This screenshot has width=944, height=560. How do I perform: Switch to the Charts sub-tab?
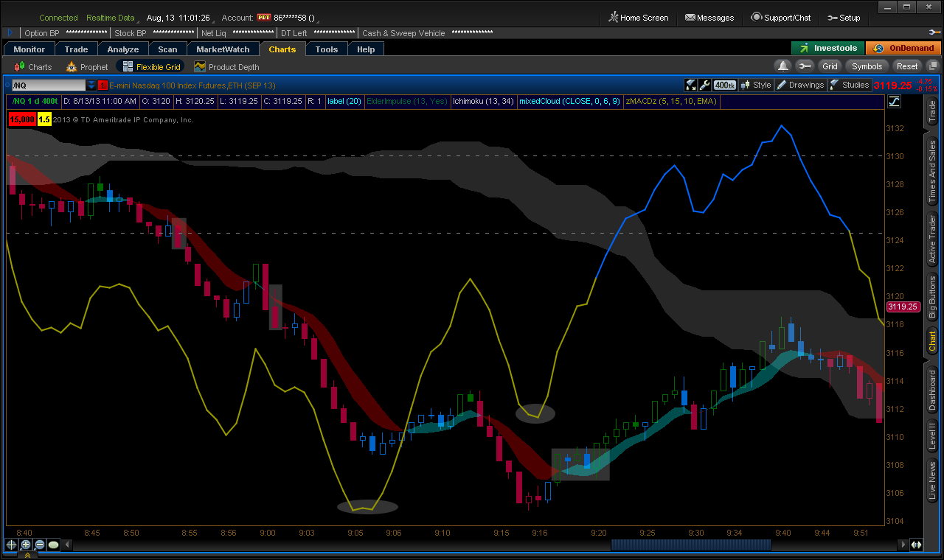[33, 67]
